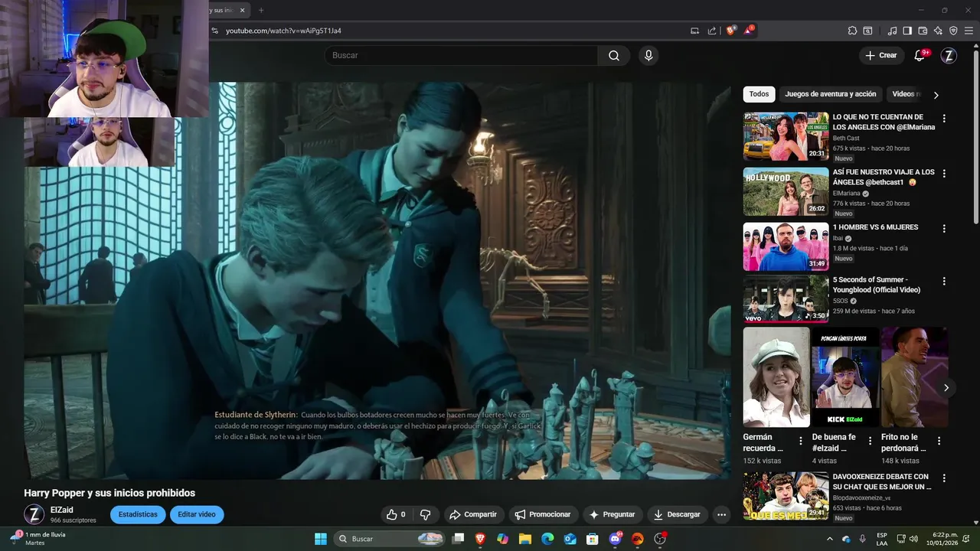Open 1 HOMBRE VS 6 MUJERES thumbnail
Screen dimensions: 980x551
click(x=786, y=246)
